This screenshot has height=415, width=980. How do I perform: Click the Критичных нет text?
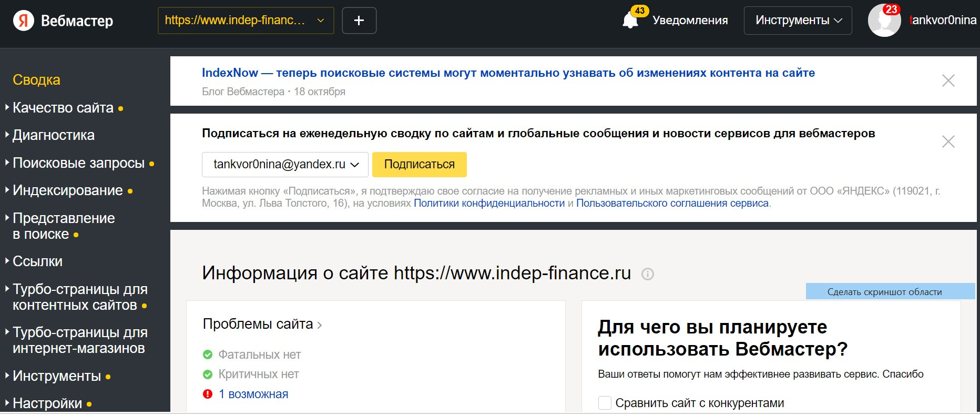[259, 374]
